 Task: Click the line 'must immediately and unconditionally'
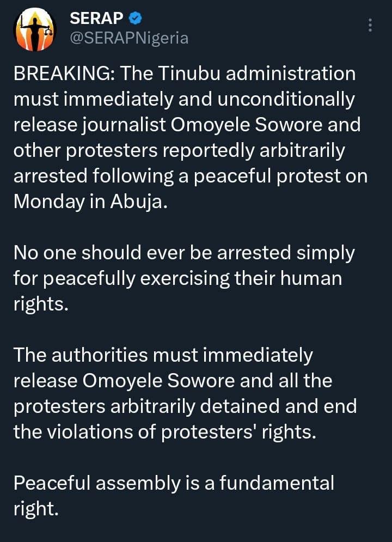tap(184, 100)
